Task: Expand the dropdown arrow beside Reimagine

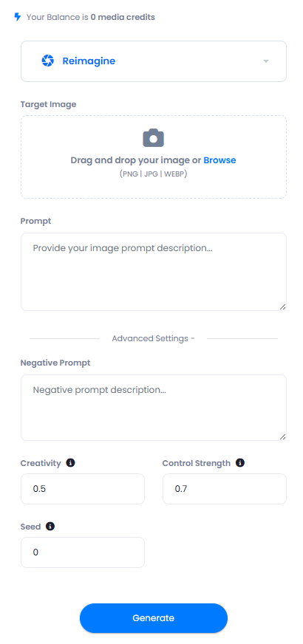Action: (266, 61)
